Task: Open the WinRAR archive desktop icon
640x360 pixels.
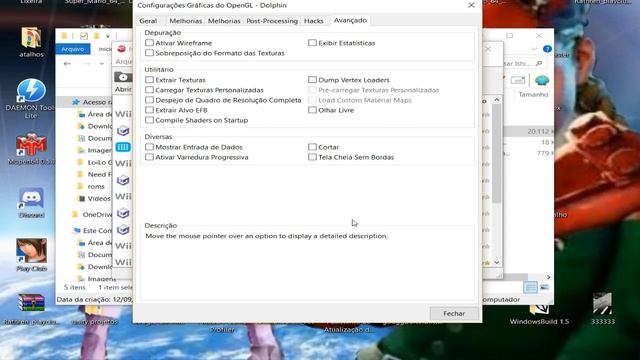Action: coord(31,309)
